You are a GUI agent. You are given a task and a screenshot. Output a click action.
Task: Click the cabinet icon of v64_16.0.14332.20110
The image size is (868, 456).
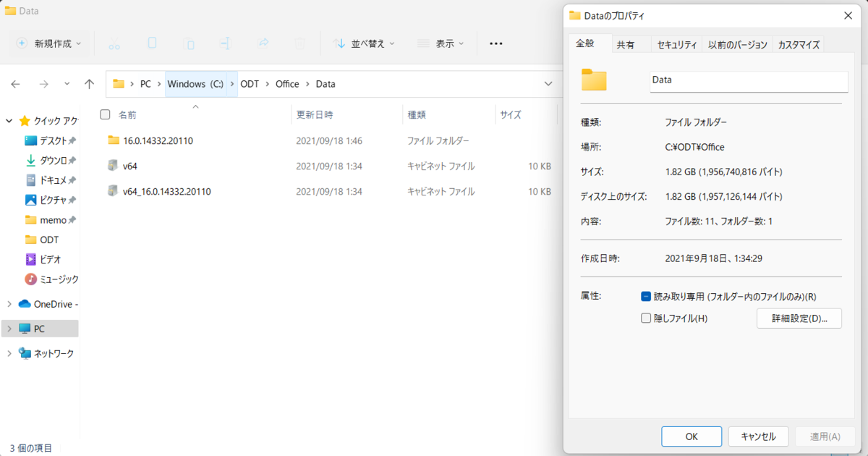[113, 191]
